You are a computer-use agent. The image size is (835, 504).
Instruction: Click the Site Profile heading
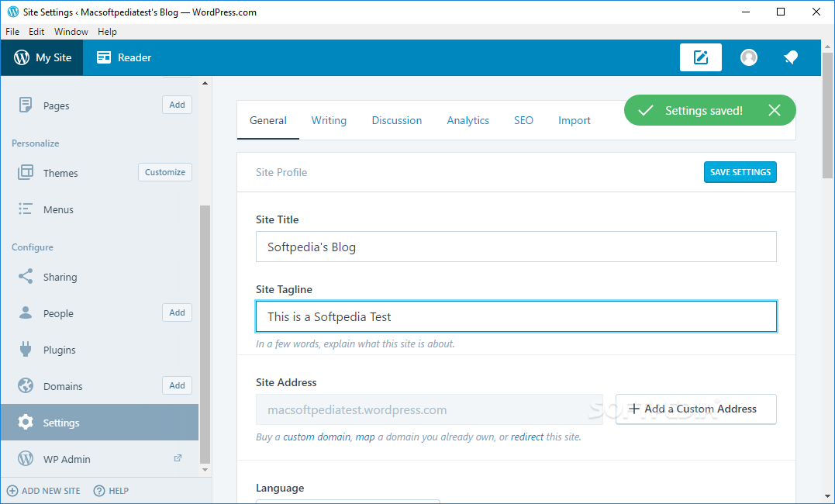pos(281,172)
